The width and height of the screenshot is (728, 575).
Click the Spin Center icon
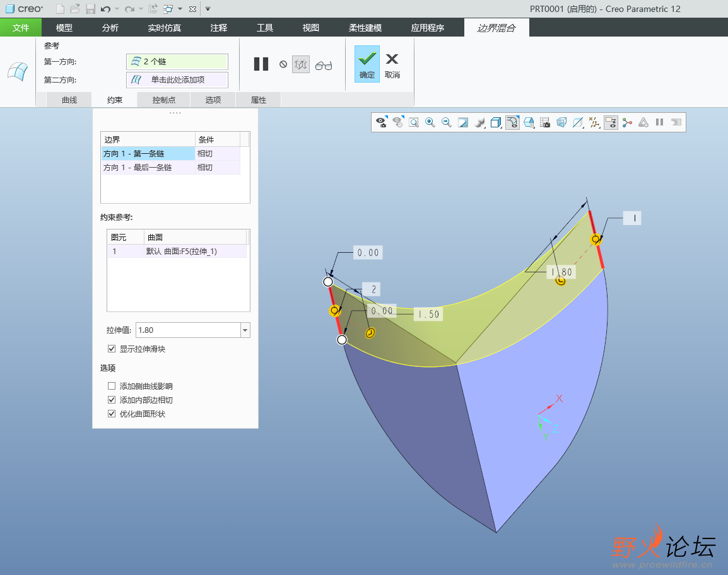(627, 122)
